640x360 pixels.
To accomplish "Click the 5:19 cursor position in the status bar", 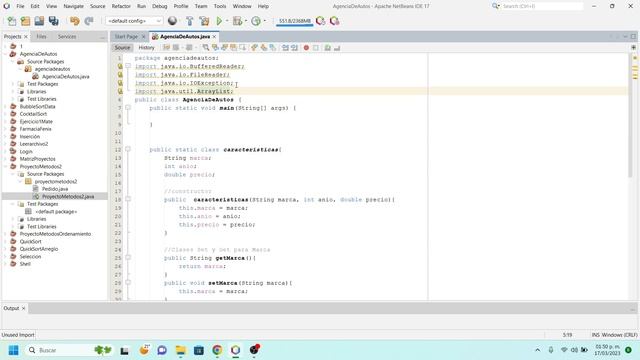I will click(567, 335).
